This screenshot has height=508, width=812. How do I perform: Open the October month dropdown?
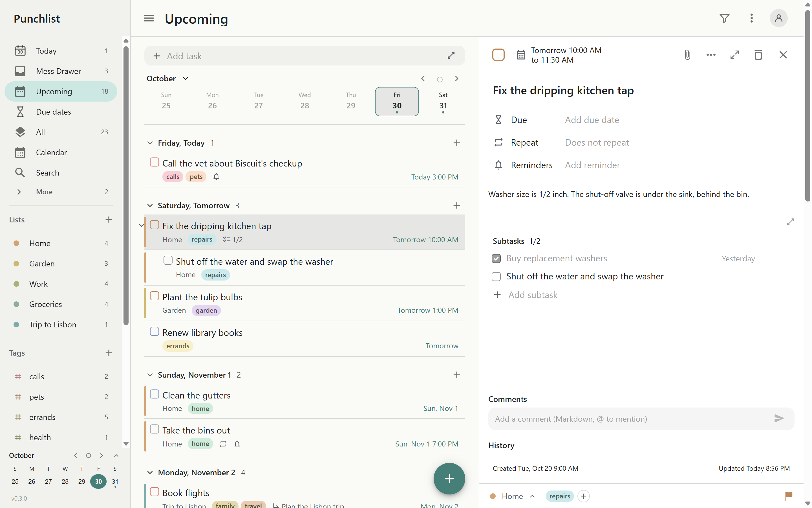(x=167, y=79)
